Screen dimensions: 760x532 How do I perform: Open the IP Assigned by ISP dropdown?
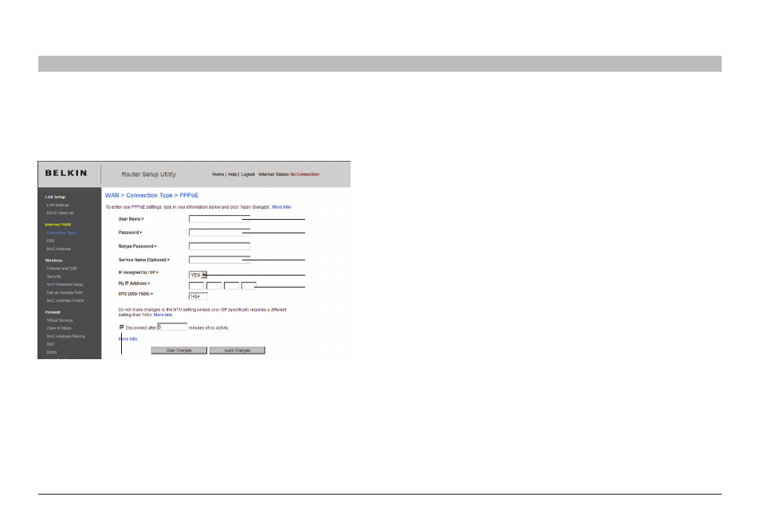(198, 275)
